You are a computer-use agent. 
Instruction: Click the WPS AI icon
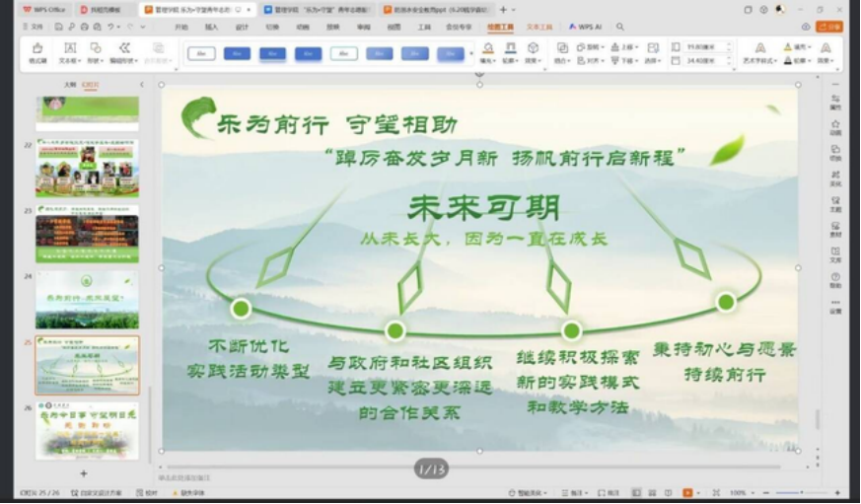coord(586,27)
